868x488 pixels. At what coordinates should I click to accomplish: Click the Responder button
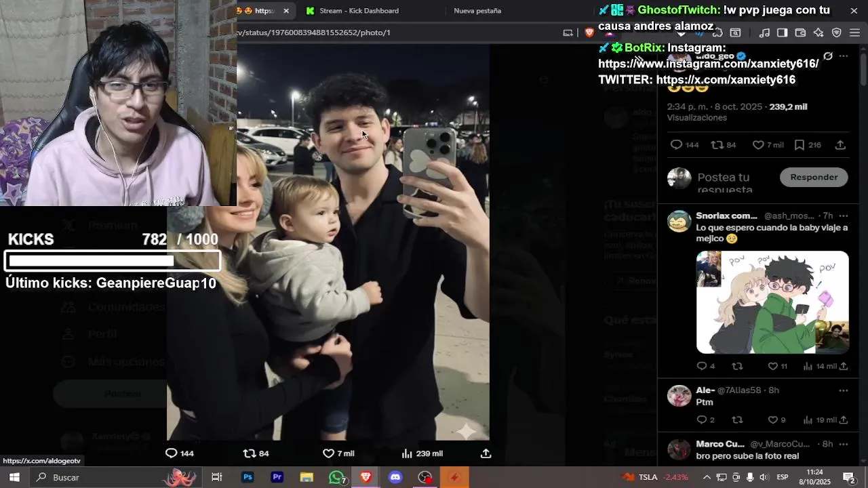(x=814, y=177)
